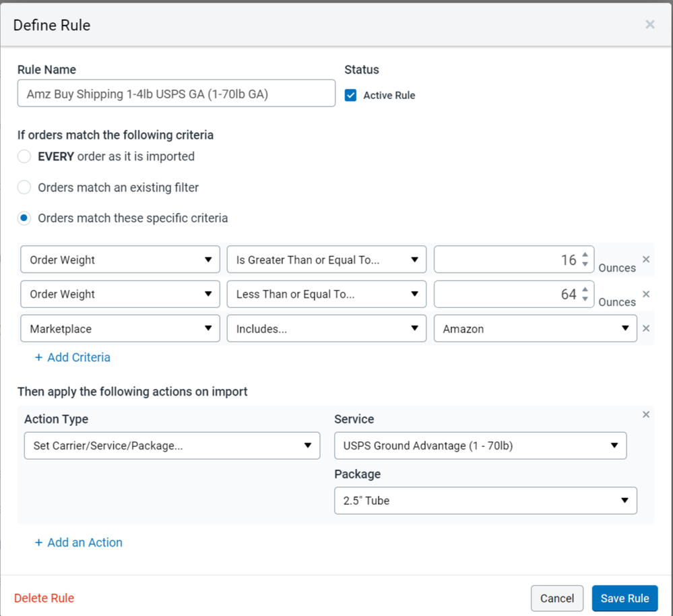Expand the Is Greater Than or Equal To operator
Viewport: 673px width, 616px height.
coord(326,259)
